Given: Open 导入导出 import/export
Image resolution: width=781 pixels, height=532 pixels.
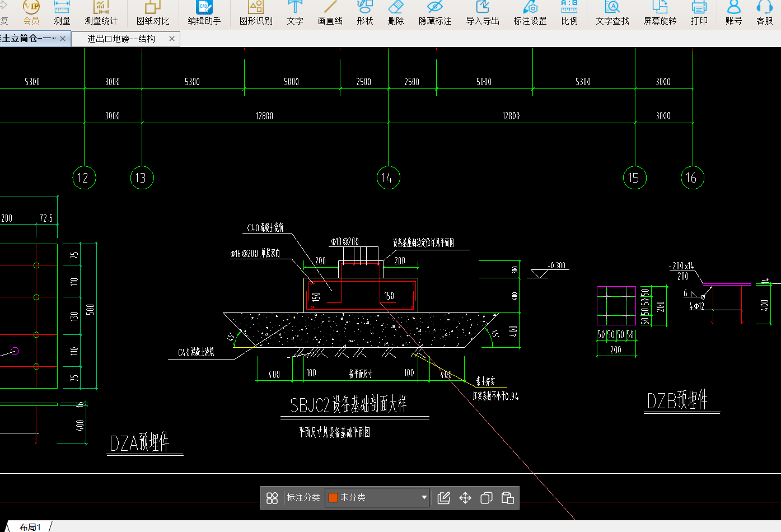Looking at the screenshot, I should tap(483, 13).
